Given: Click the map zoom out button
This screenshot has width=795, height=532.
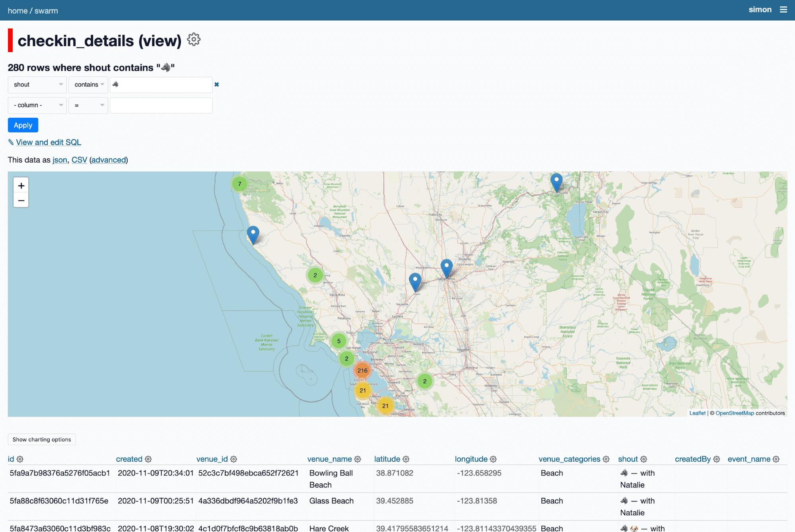Looking at the screenshot, I should (x=21, y=200).
